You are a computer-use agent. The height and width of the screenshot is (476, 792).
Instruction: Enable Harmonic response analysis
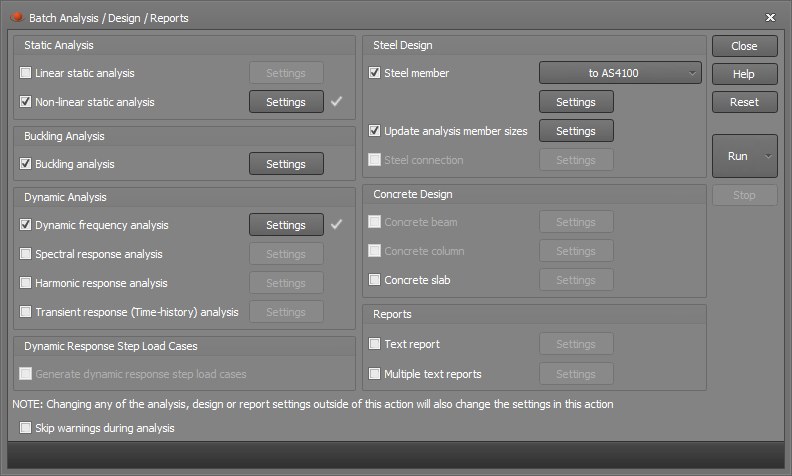tap(25, 283)
